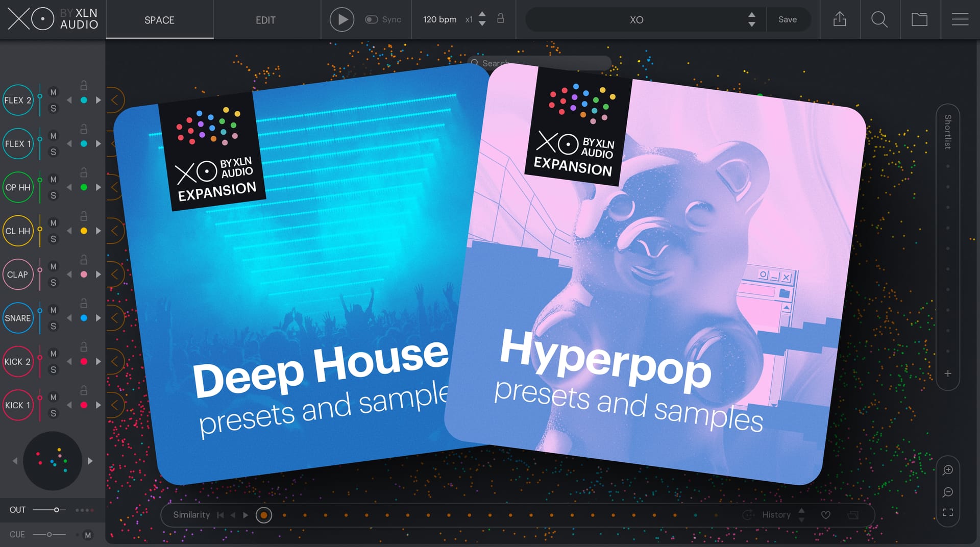Select the SNARE channel pad
This screenshot has height=547, width=980.
click(18, 318)
